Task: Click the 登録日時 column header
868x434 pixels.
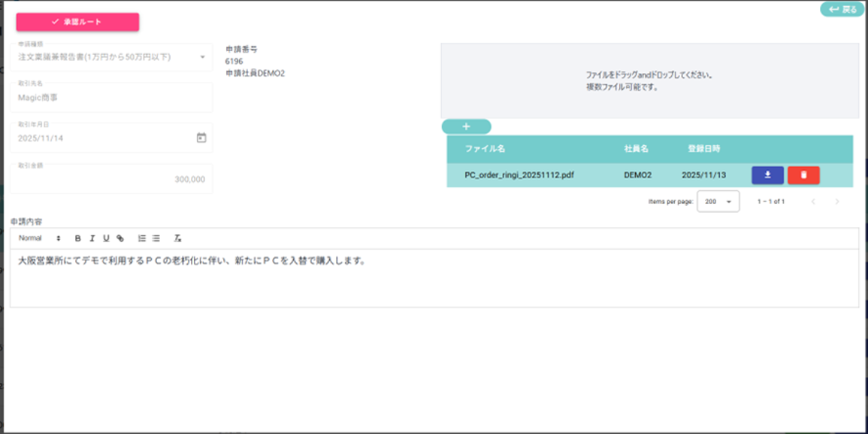Action: (703, 149)
